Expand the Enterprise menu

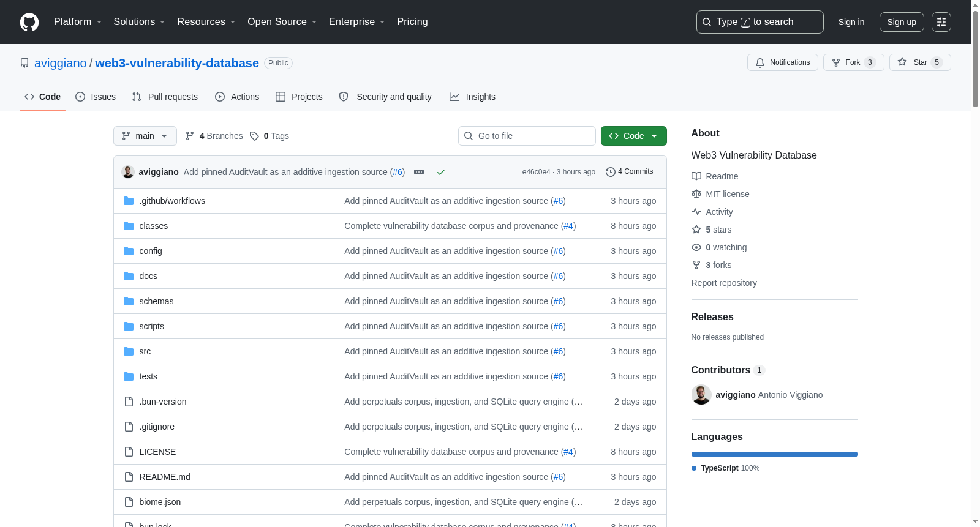point(357,22)
